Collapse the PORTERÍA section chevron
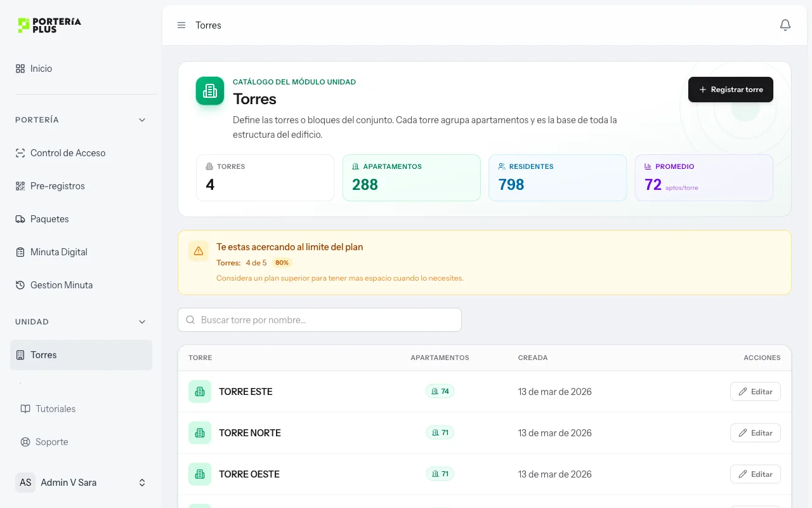 coord(142,120)
